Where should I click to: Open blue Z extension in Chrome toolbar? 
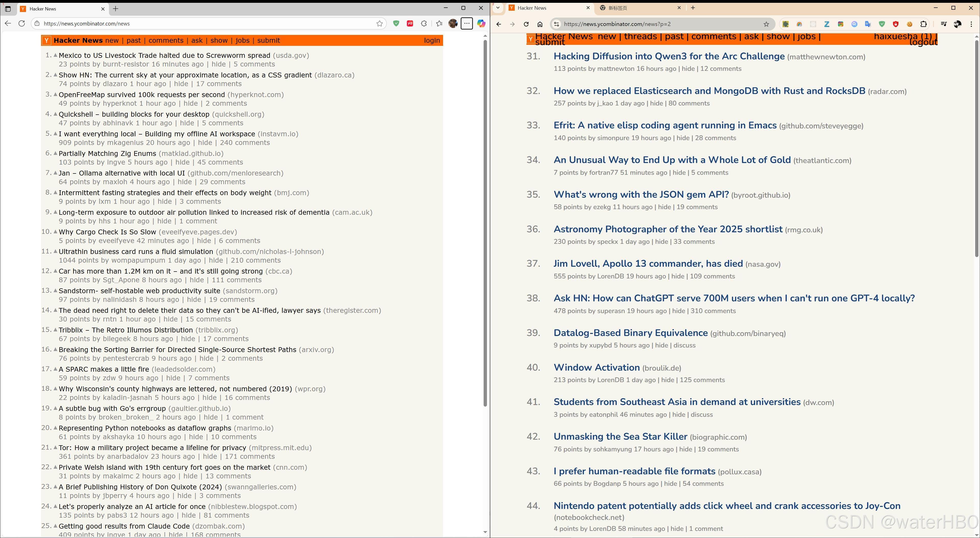click(x=827, y=24)
